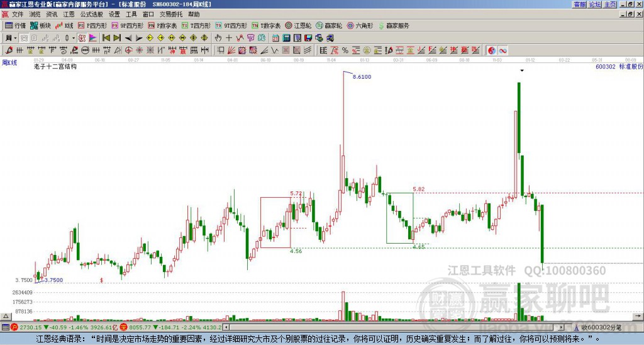Open the 江恩 menu
The image size is (644, 345).
pos(69,14)
